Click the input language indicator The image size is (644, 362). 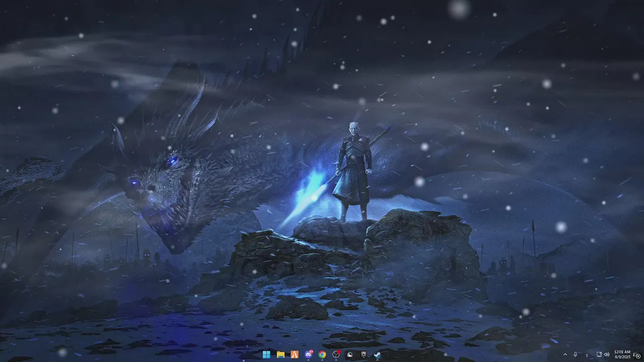[x=587, y=355]
